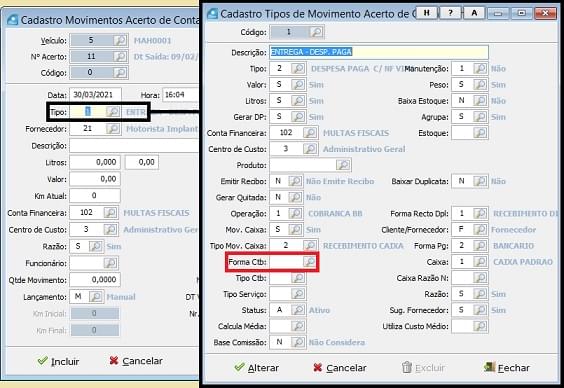Click the Calcula Média input field
The width and height of the screenshot is (564, 388).
coord(281,326)
